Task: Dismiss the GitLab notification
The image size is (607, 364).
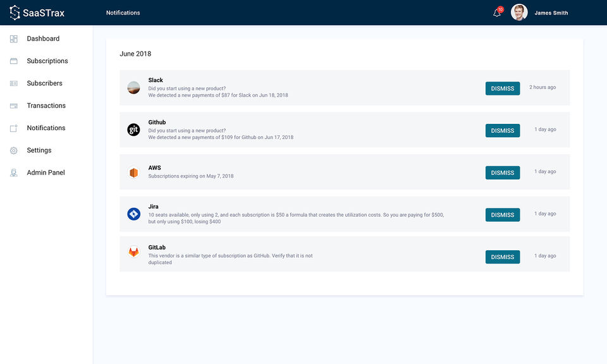Action: point(503,257)
